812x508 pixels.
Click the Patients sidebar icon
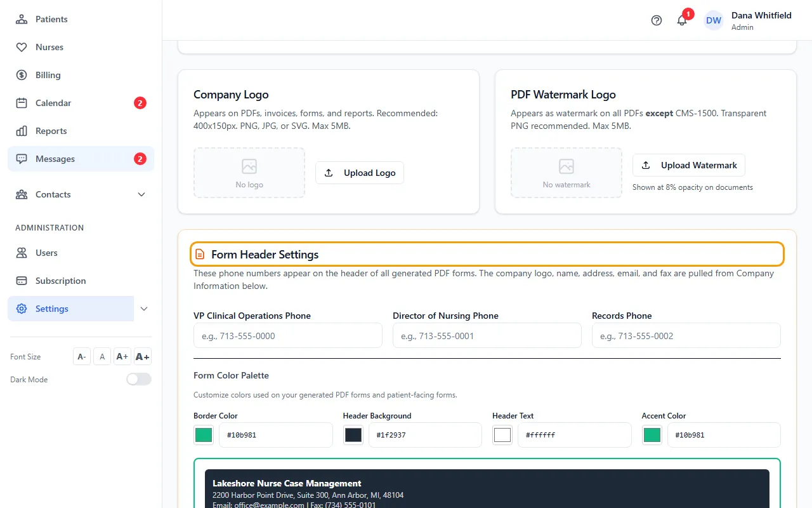pos(22,19)
